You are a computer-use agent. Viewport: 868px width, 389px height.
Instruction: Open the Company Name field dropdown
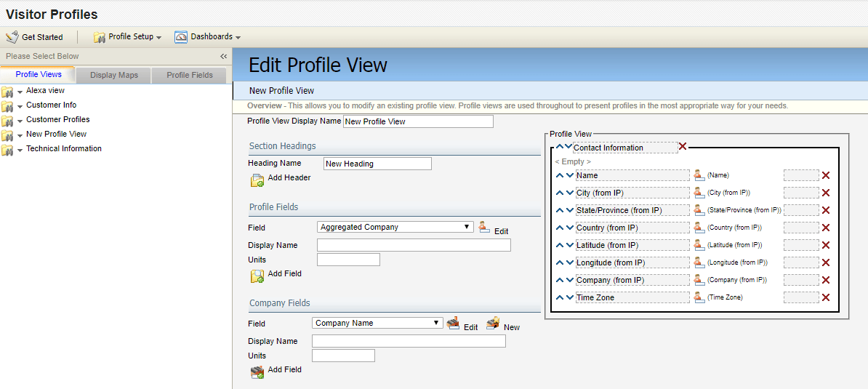(x=377, y=323)
